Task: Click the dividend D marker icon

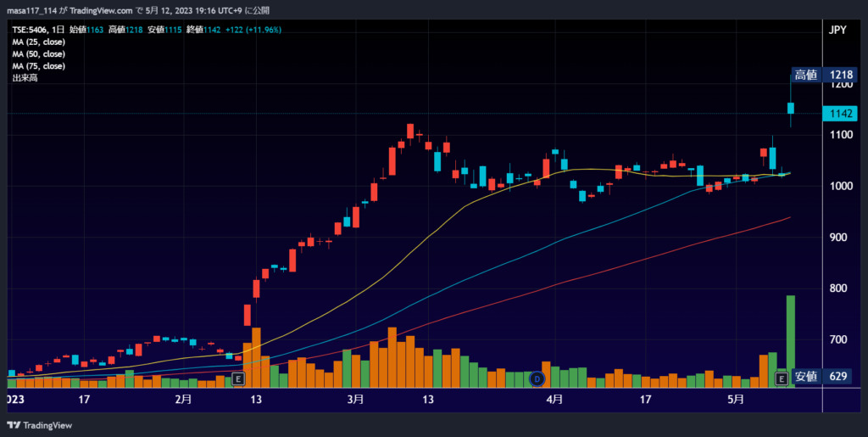Action: point(537,378)
